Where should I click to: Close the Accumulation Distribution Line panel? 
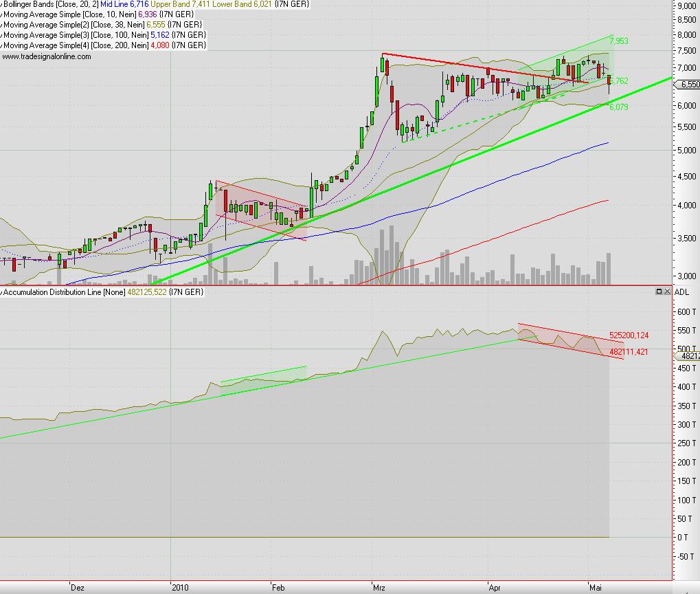point(667,291)
